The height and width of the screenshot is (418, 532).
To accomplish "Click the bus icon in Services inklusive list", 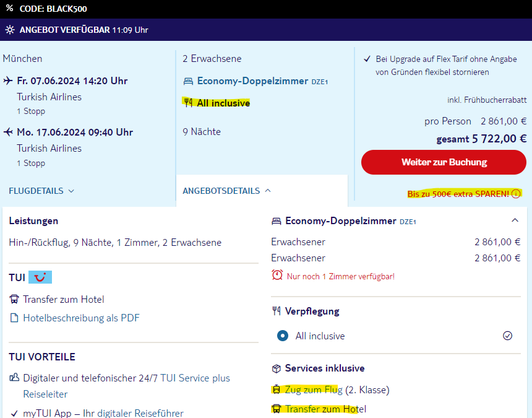I will point(277,409).
